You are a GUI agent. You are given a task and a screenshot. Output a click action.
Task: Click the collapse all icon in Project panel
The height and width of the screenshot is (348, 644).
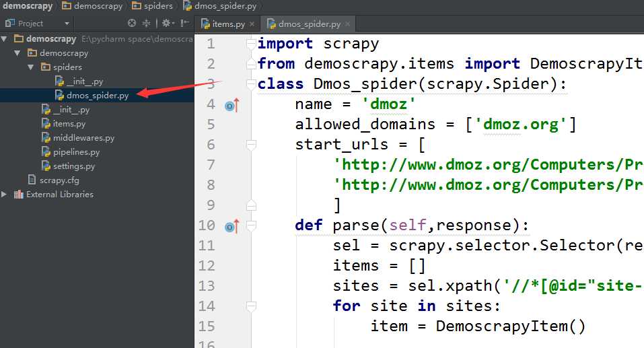[146, 23]
